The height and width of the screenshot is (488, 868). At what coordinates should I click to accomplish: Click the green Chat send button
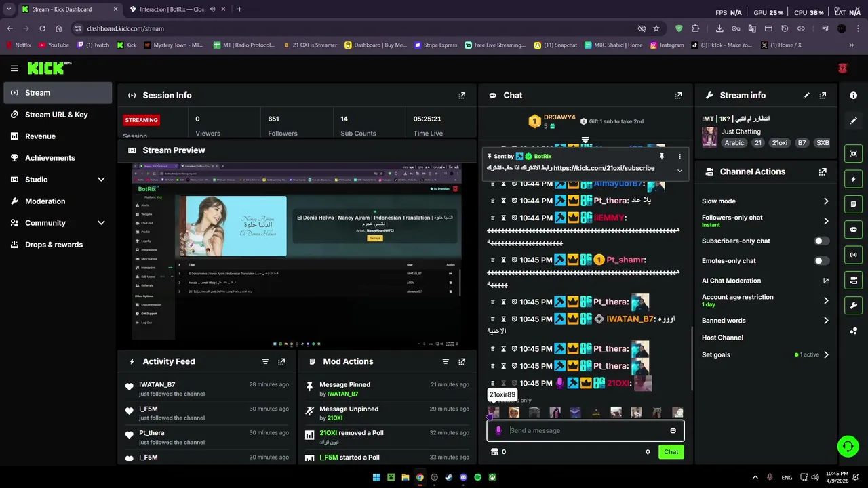click(x=671, y=452)
